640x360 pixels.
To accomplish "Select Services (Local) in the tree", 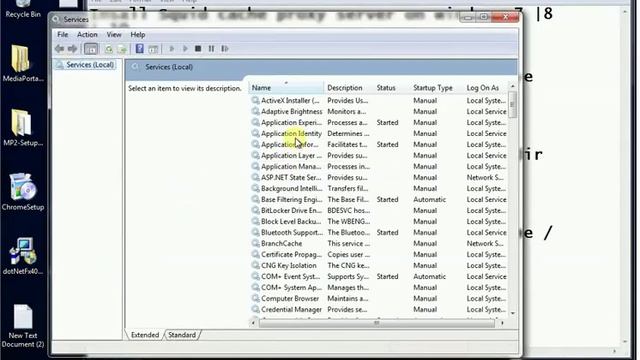I will tap(90, 65).
